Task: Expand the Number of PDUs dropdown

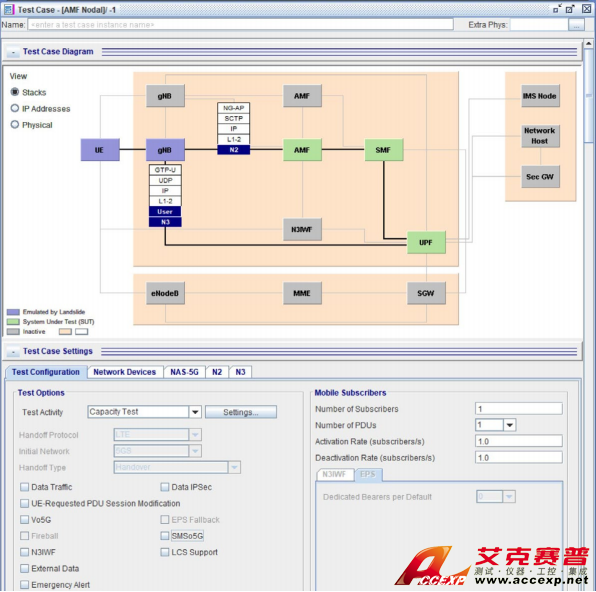Action: pos(510,425)
